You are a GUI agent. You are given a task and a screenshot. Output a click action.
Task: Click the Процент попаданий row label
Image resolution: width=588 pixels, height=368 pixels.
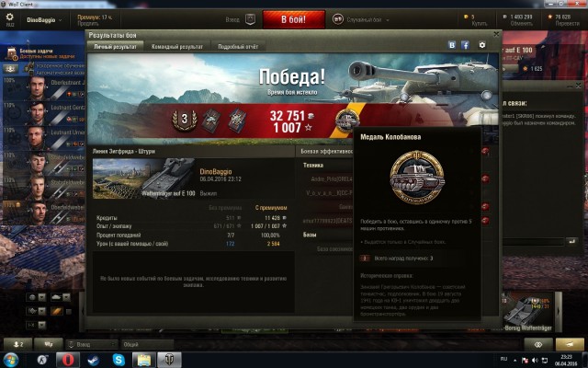tap(119, 236)
